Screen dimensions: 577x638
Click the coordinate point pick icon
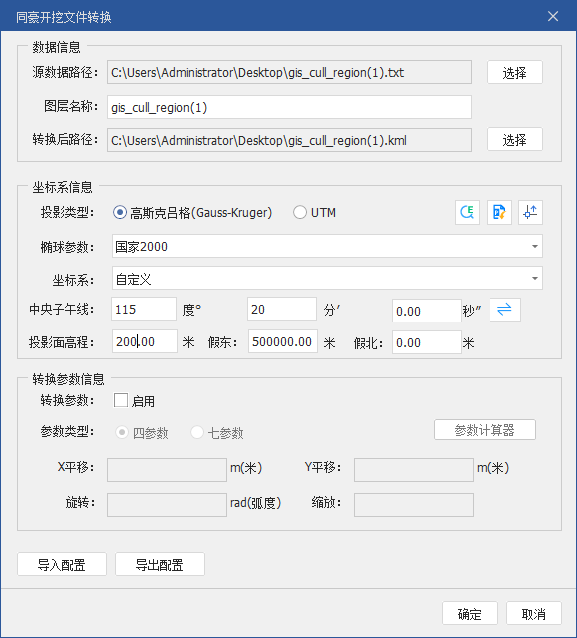[x=531, y=212]
